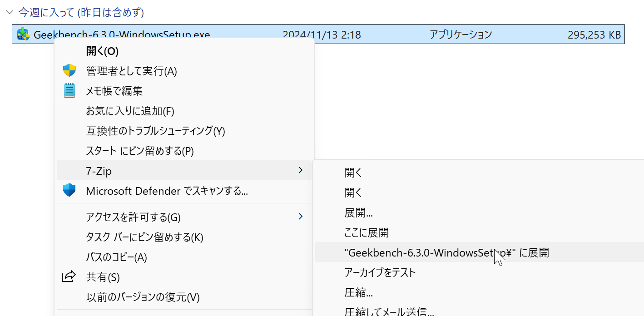This screenshot has height=316, width=644.
Task: Click the Geekbench installer file icon
Action: (x=23, y=34)
